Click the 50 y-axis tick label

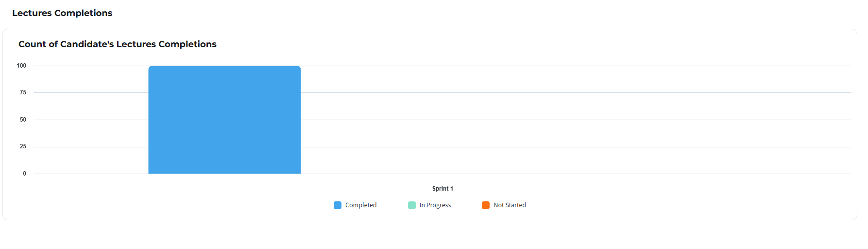(23, 120)
